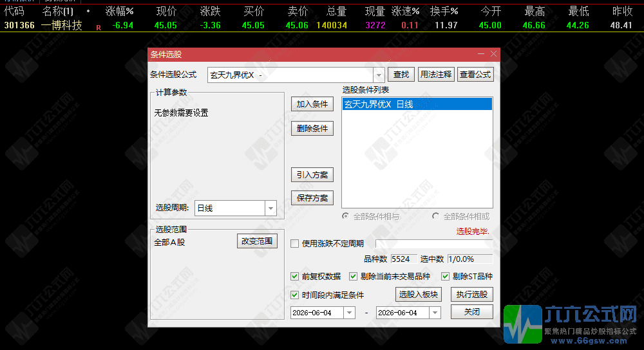Toggle 剔除ST品种 checkbox
Screen dimensions: 644x350
coord(445,277)
